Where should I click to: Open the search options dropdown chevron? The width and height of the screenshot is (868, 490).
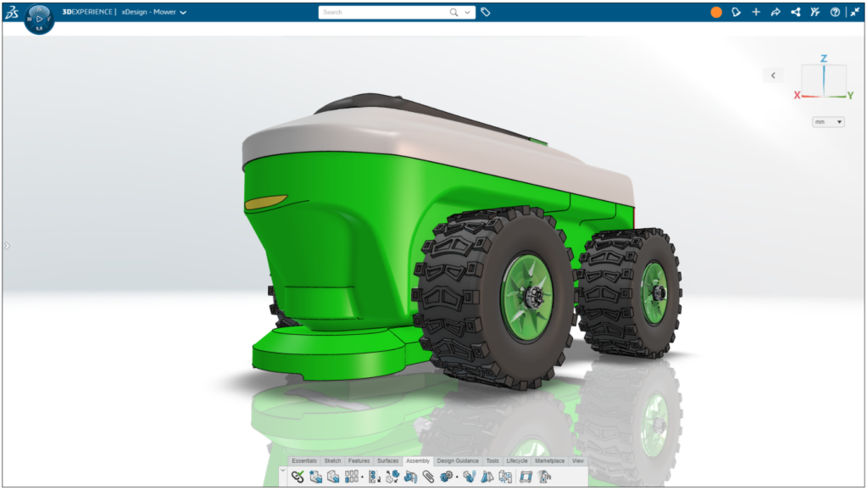[x=466, y=13]
